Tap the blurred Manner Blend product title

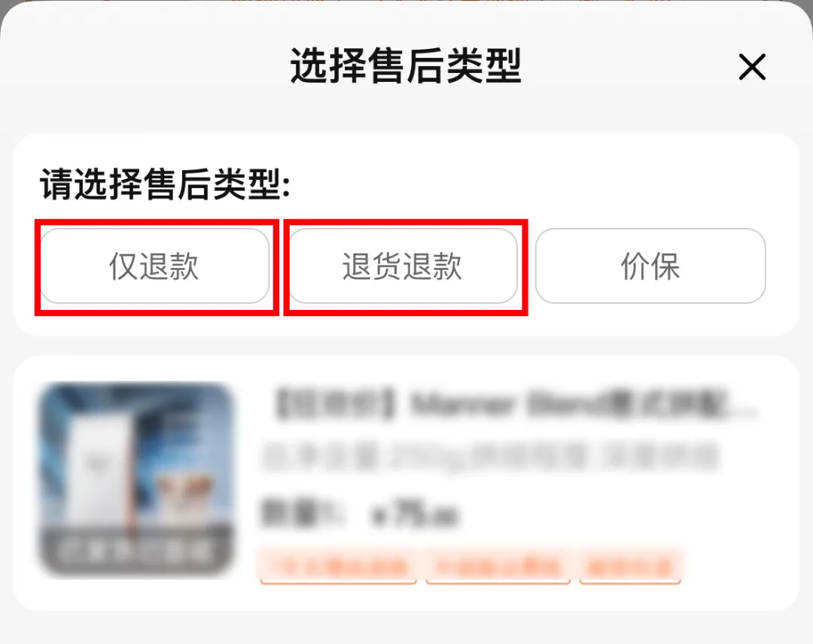tap(515, 404)
